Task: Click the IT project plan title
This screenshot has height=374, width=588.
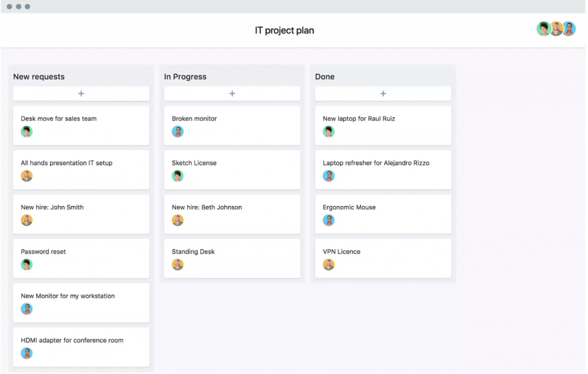Action: click(285, 30)
